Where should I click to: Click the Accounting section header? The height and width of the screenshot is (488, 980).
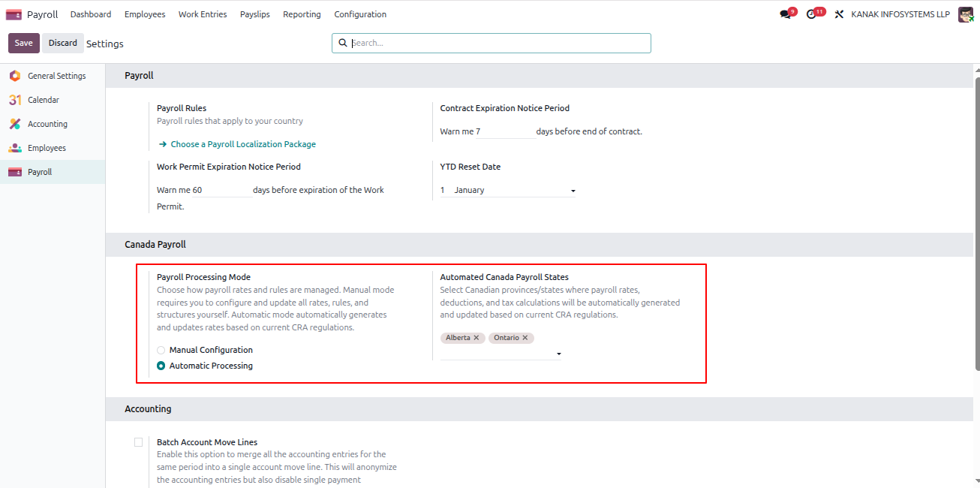point(148,409)
